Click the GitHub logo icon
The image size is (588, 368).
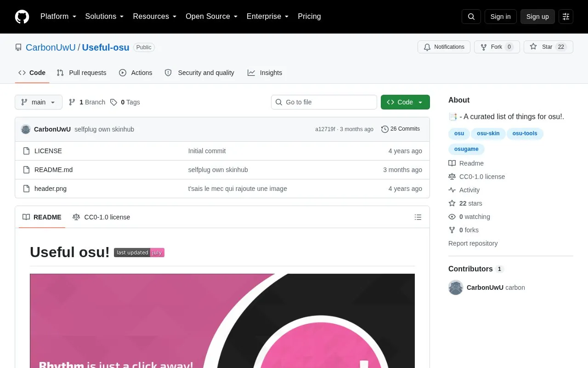(22, 17)
